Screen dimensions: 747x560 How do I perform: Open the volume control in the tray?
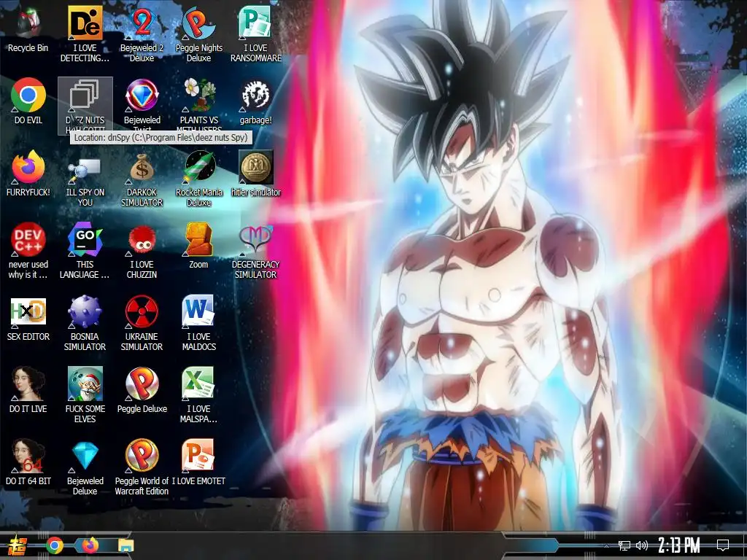[x=642, y=545]
